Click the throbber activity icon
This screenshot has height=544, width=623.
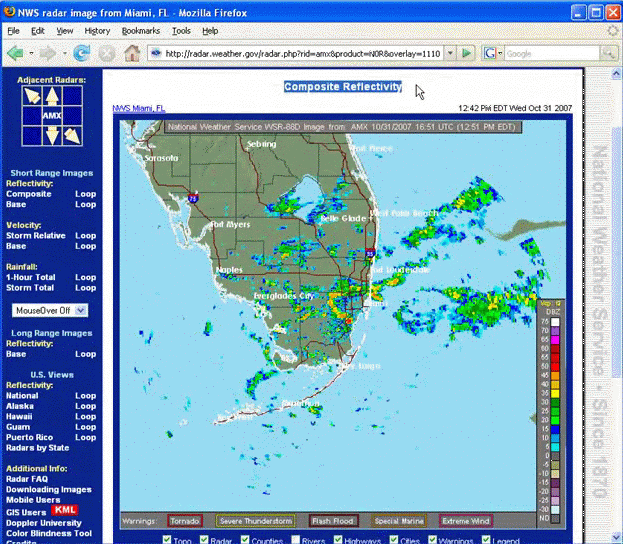(613, 31)
